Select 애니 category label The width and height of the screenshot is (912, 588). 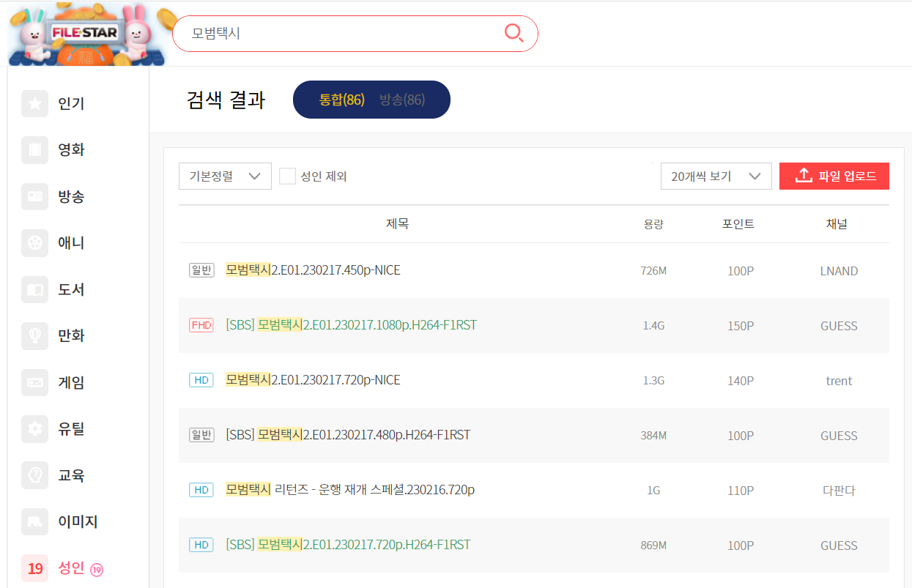(x=71, y=243)
